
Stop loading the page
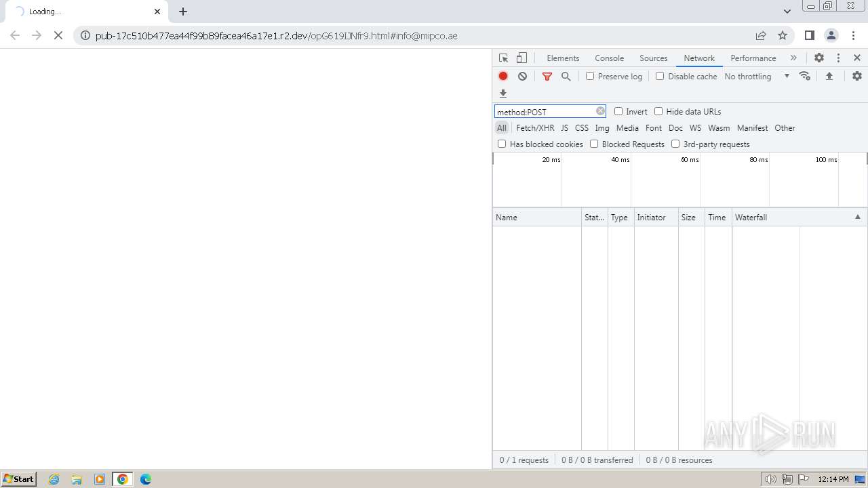click(x=58, y=35)
